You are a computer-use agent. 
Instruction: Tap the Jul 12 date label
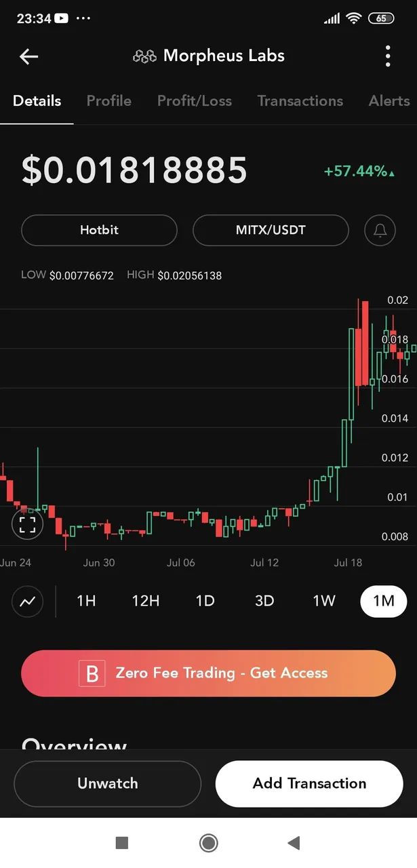(x=264, y=563)
